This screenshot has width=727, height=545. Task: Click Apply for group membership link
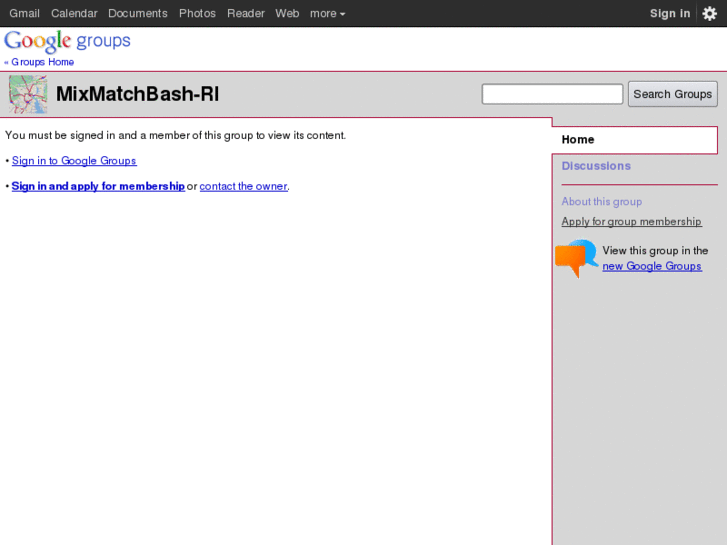coord(631,222)
